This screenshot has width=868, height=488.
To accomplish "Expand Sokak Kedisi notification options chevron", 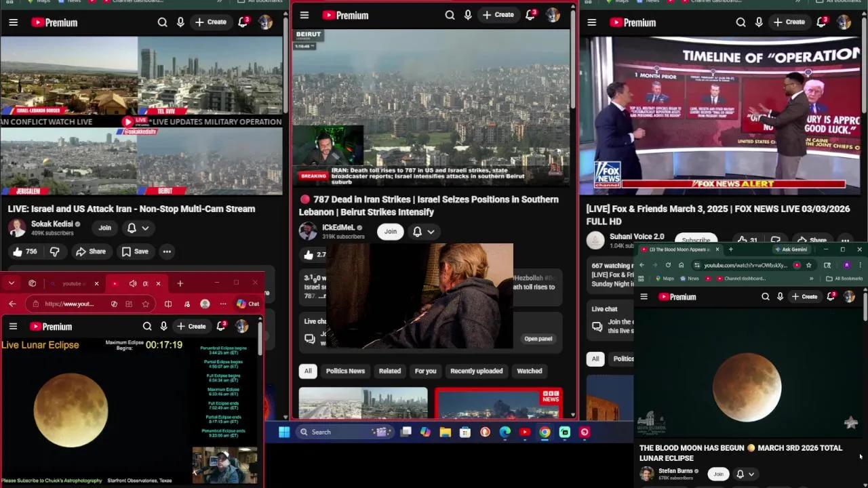I will [145, 228].
